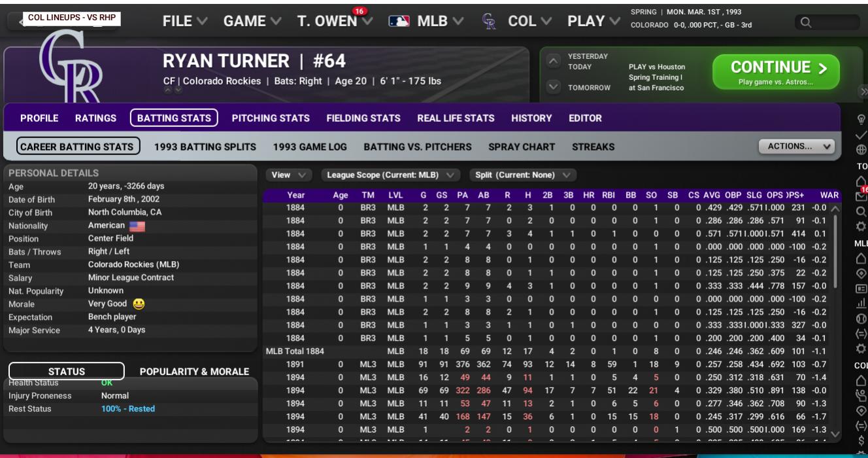
Task: Open the REAL LIFE STATS tab
Action: (x=456, y=118)
